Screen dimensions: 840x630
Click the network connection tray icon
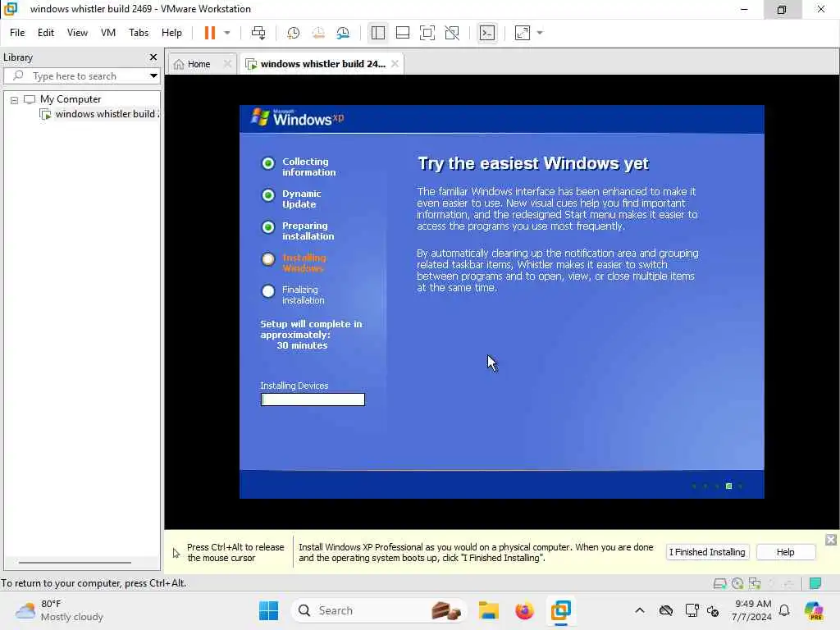692,610
